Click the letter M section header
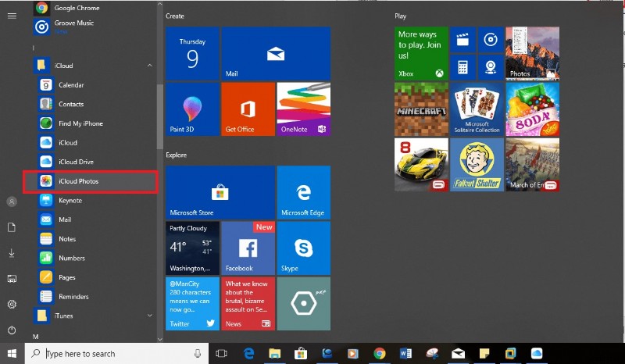Screen dimensions: 625x364 tap(35, 337)
